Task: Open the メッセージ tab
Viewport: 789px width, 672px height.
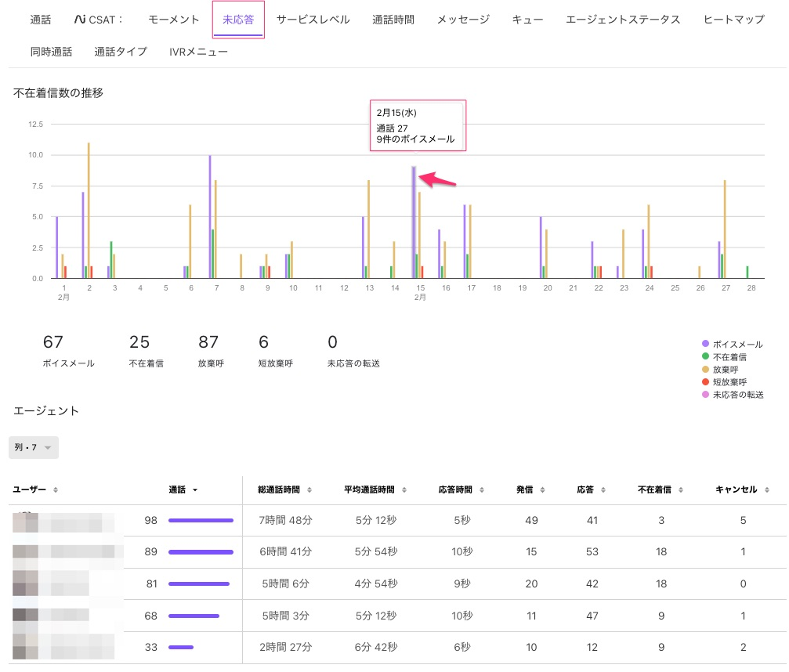Action: (463, 20)
